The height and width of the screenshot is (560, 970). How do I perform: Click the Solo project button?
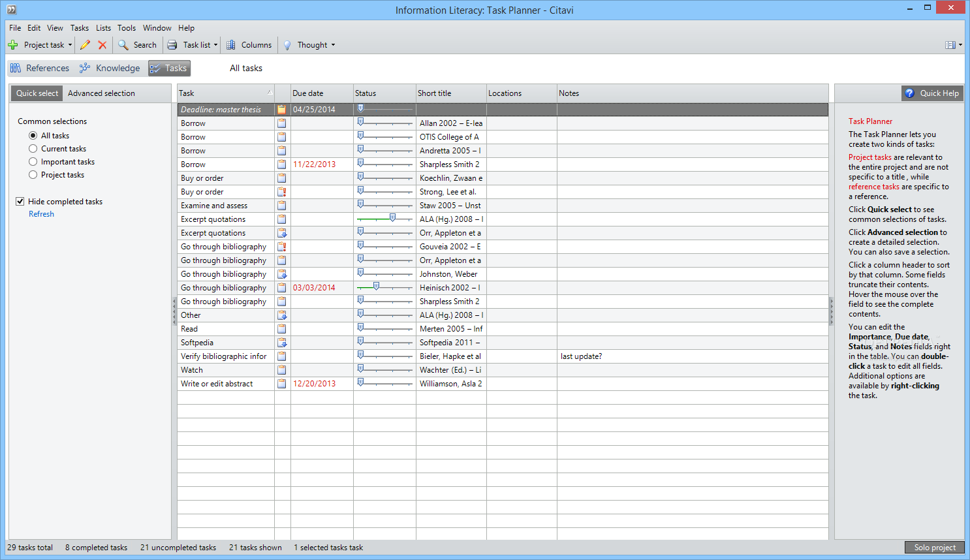click(x=935, y=548)
